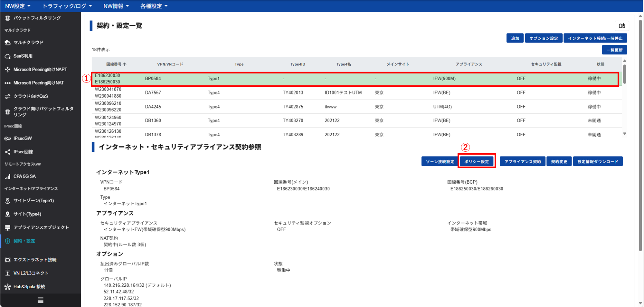Viewport: 644px width, 307px height.
Task: Open the 各種設定 dropdown
Action: (x=154, y=6)
